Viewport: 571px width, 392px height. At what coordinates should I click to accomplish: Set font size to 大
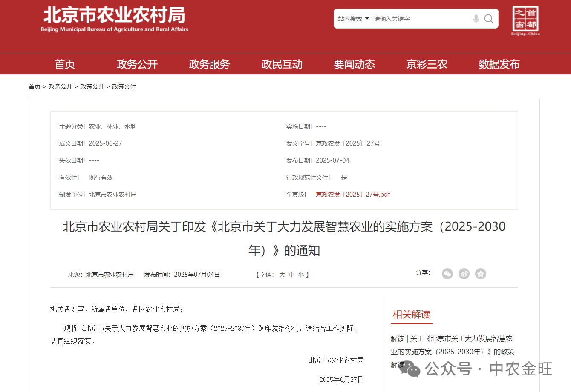[282, 275]
